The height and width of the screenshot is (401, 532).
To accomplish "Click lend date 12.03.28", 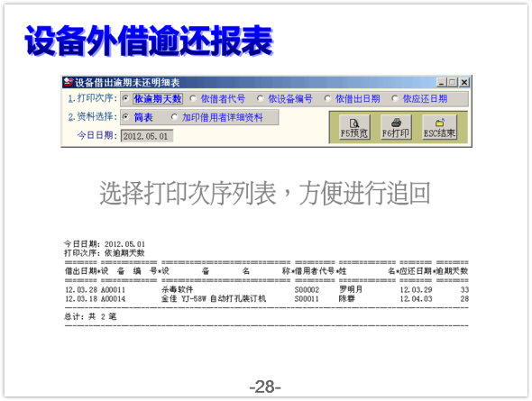I will pos(81,290).
